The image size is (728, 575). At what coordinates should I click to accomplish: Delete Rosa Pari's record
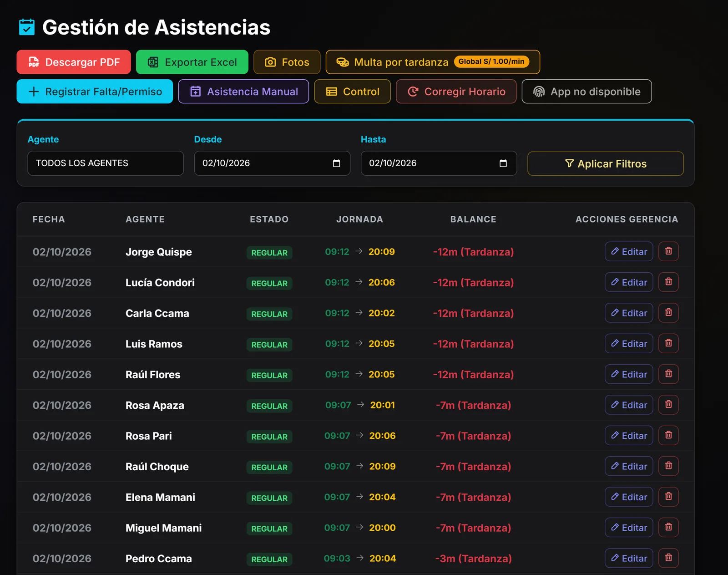tap(668, 435)
